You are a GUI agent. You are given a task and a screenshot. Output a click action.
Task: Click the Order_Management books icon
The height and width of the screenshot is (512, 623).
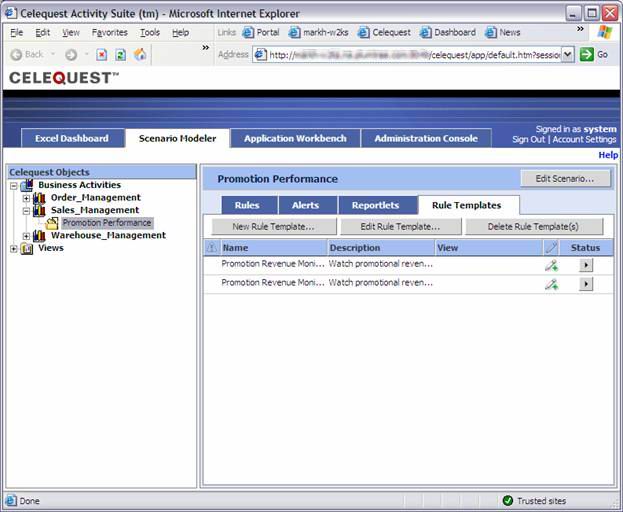[x=39, y=197]
